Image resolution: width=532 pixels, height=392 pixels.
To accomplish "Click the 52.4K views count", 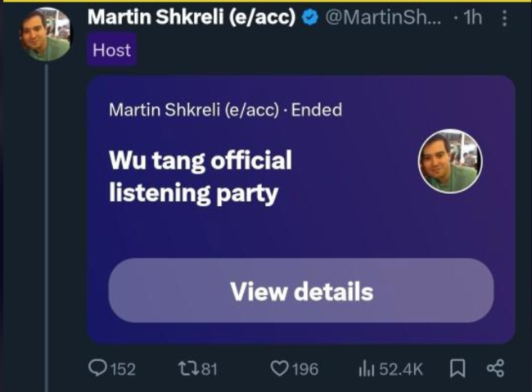I will [400, 370].
